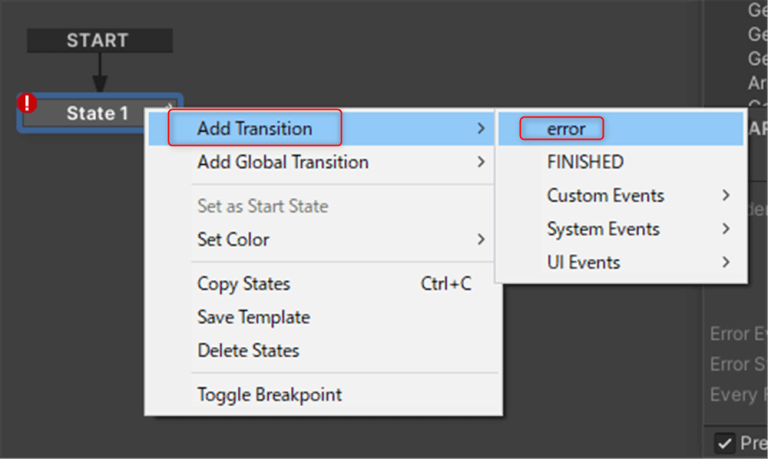The image size is (768, 459).
Task: Select Delete States menu entry
Action: coord(248,350)
